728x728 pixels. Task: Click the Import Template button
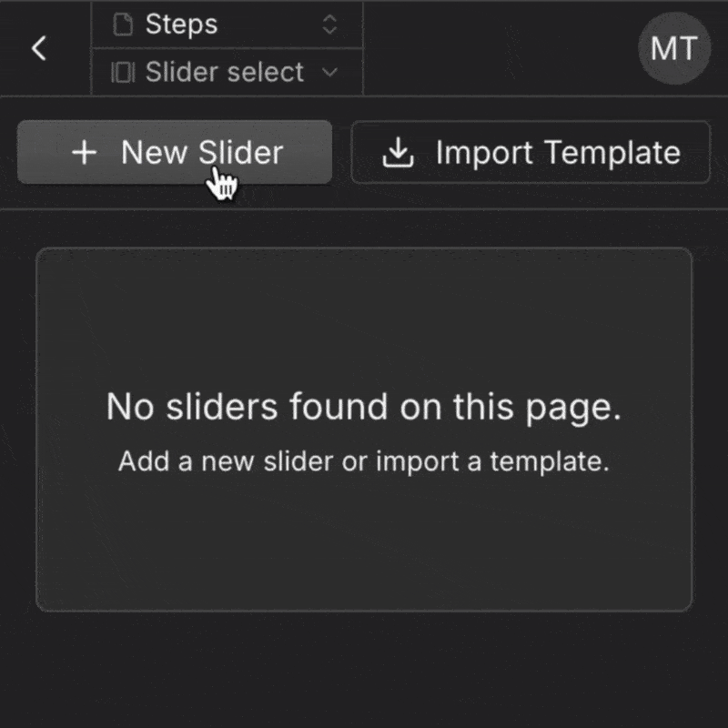531,153
